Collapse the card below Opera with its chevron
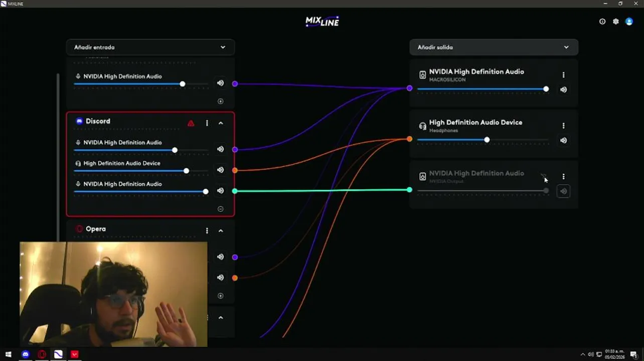 pyautogui.click(x=221, y=317)
